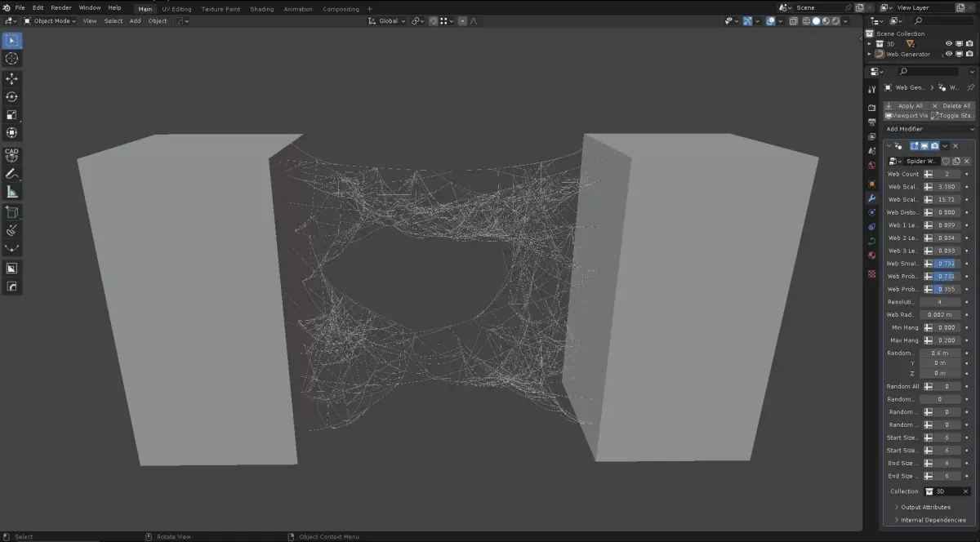Select Rendered viewport shading
980x542 pixels.
click(x=835, y=20)
